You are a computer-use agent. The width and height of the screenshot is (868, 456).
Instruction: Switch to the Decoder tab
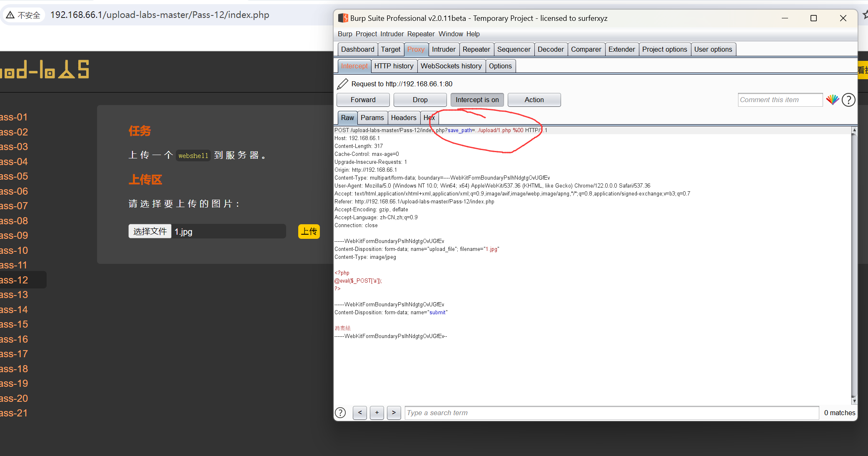click(x=551, y=50)
